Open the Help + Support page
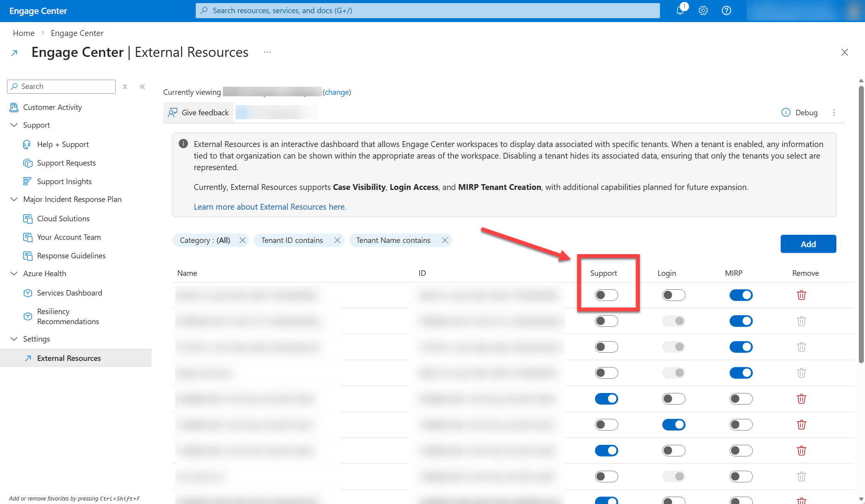This screenshot has height=504, width=865. point(63,144)
